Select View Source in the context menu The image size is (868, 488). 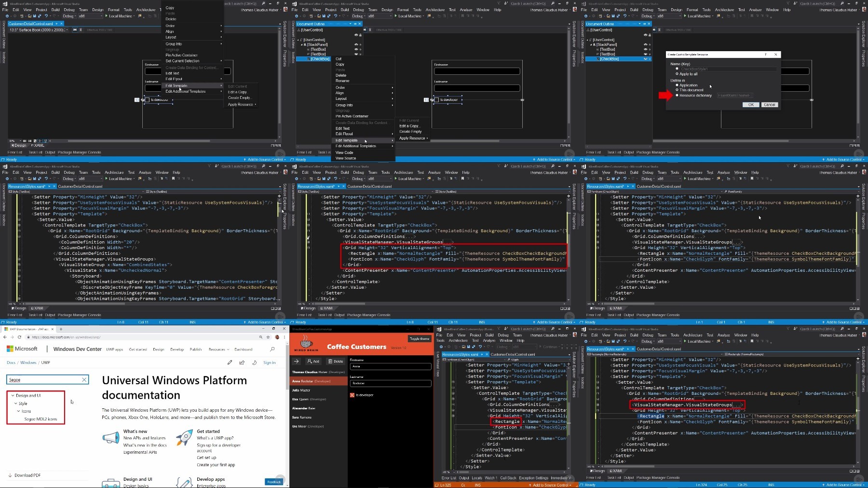(x=346, y=158)
